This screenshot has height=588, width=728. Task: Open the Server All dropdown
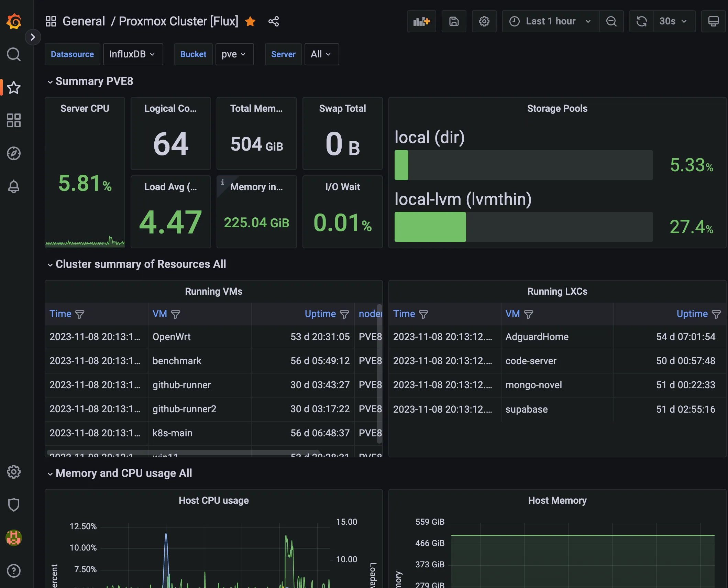[x=321, y=54]
